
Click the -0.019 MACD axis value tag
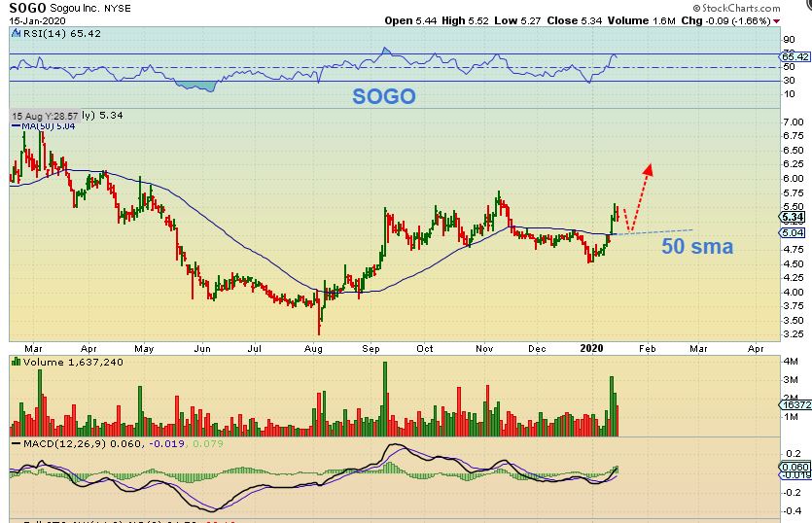tap(795, 474)
